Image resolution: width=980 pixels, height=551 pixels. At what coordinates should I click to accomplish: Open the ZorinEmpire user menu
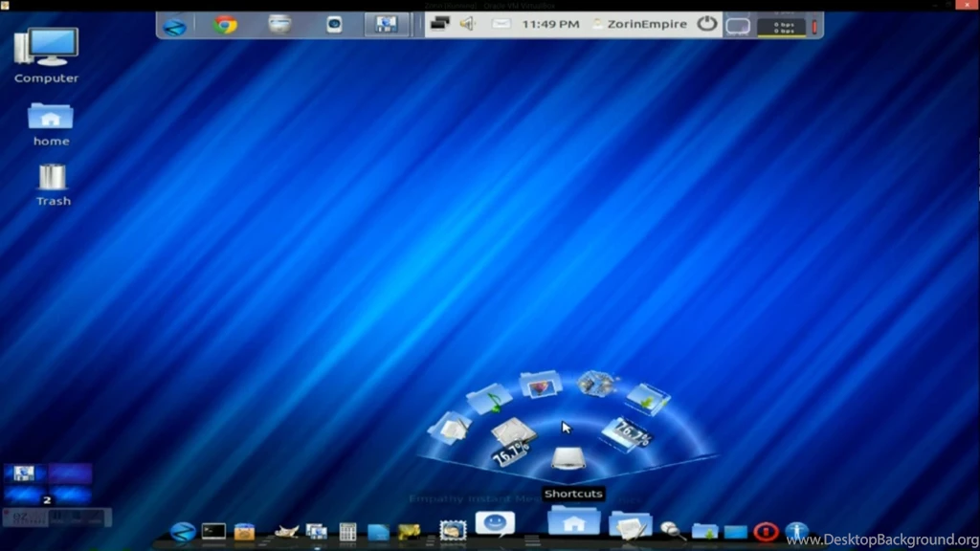pos(640,24)
